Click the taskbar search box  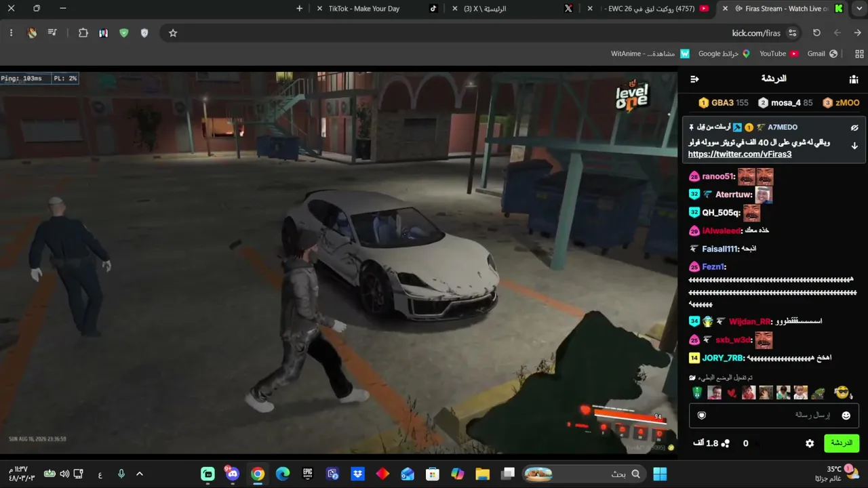(585, 474)
